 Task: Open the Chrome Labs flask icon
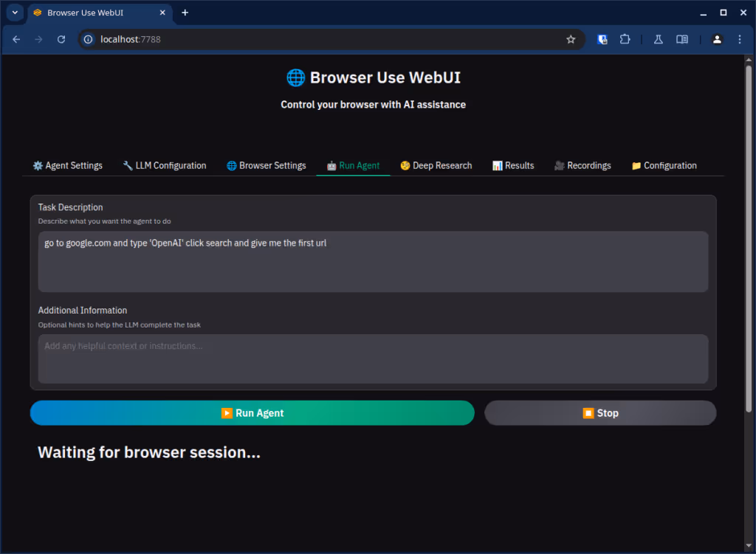[658, 40]
